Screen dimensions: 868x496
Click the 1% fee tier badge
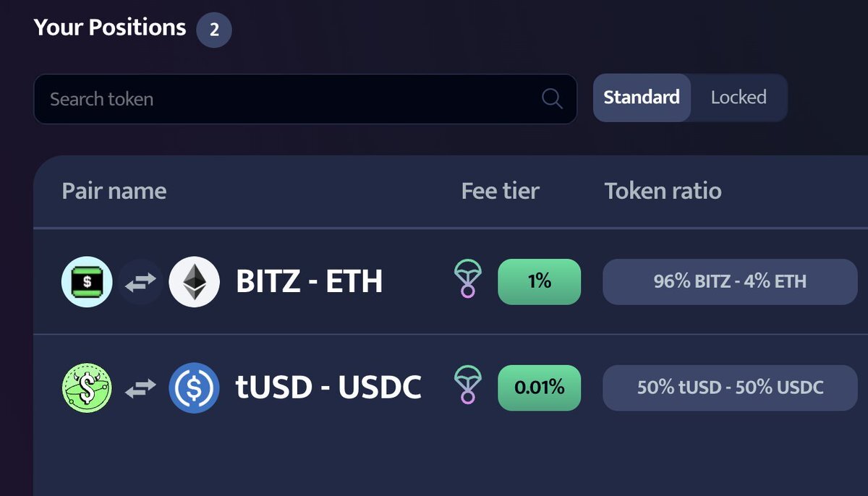540,281
